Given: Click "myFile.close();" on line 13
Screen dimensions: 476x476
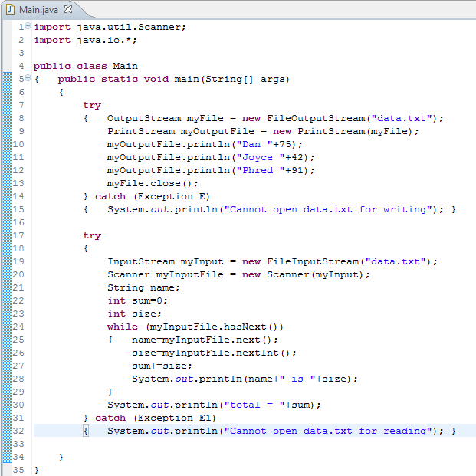Looking at the screenshot, I should [153, 183].
